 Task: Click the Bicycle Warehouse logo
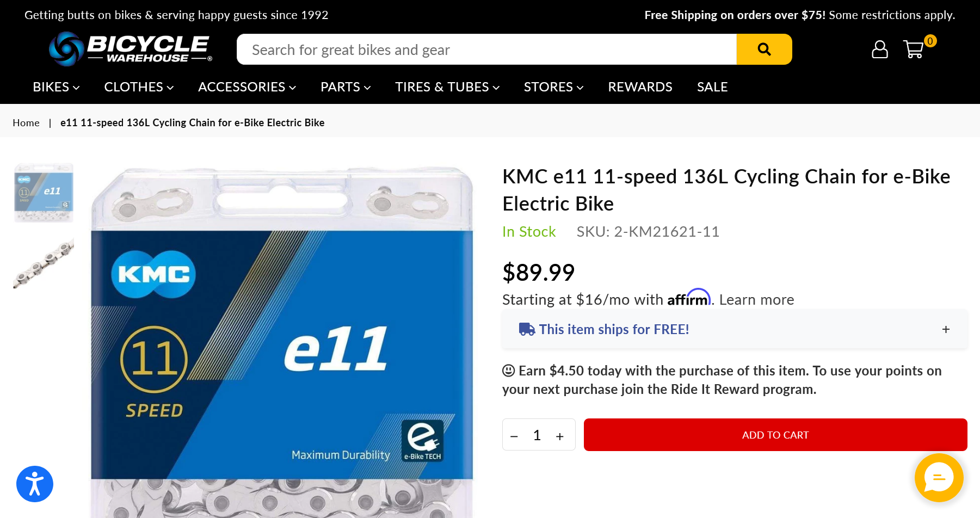(130, 49)
